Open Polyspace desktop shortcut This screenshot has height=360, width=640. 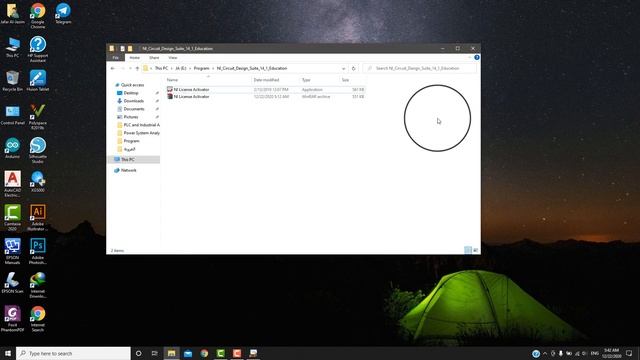(x=38, y=117)
